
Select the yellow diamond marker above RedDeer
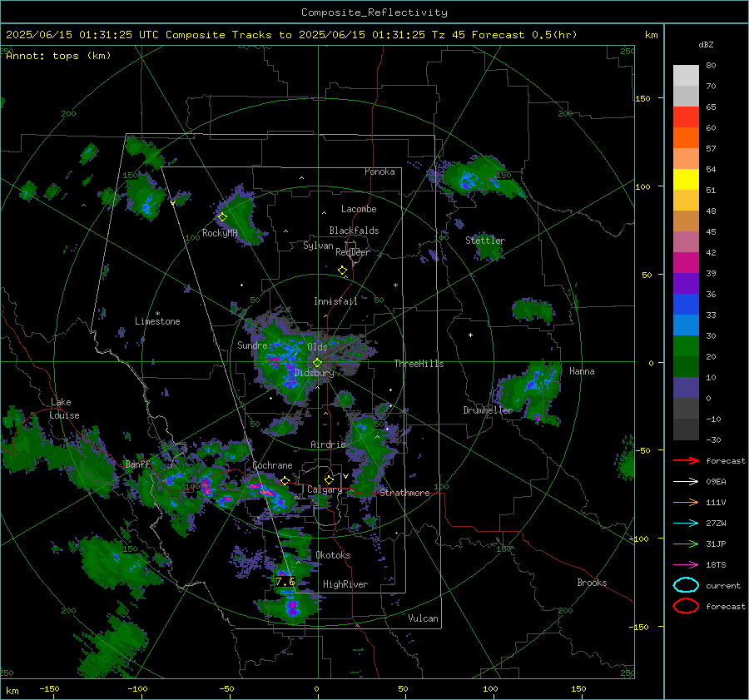(x=342, y=271)
